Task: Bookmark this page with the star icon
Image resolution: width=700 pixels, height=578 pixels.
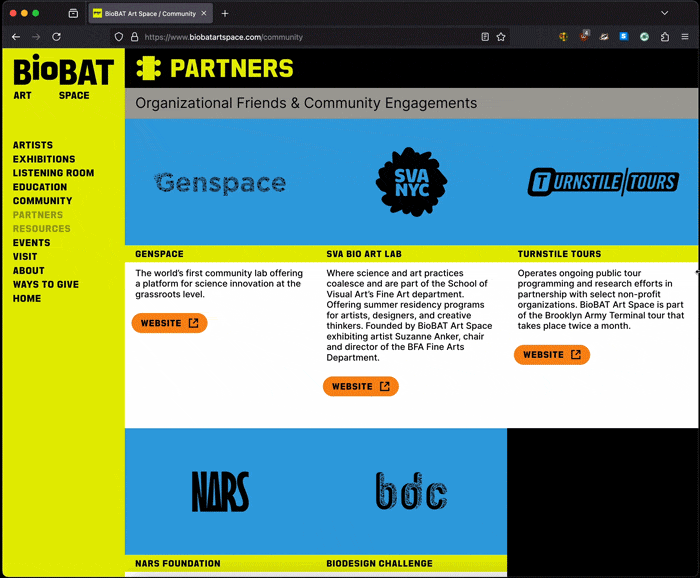Action: (x=501, y=37)
